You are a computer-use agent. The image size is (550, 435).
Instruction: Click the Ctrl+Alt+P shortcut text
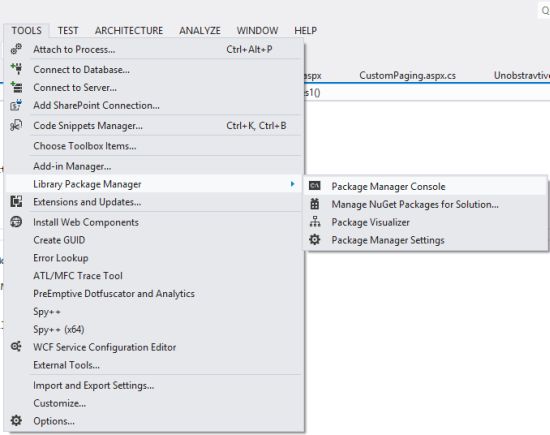tap(249, 49)
